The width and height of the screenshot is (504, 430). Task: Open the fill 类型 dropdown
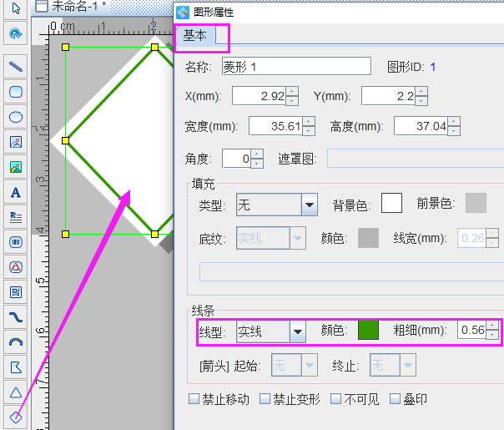coord(310,205)
